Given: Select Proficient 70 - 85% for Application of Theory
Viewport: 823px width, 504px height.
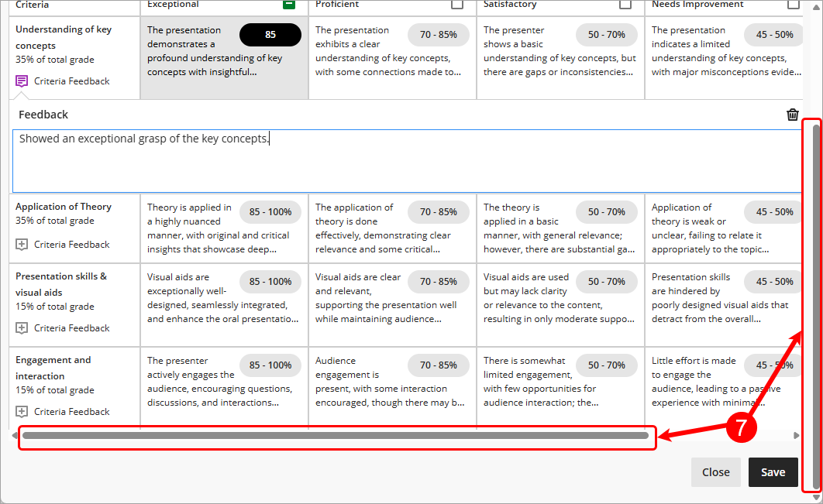Looking at the screenshot, I should click(438, 212).
